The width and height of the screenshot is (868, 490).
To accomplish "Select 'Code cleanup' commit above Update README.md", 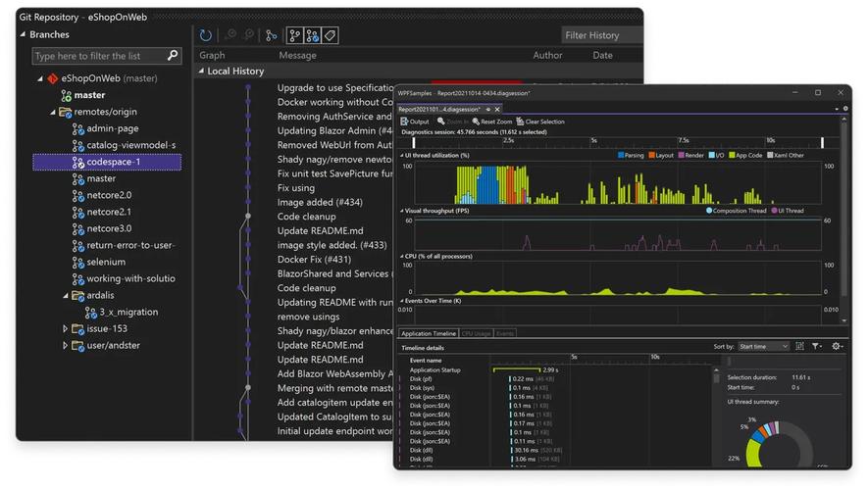I will click(307, 217).
